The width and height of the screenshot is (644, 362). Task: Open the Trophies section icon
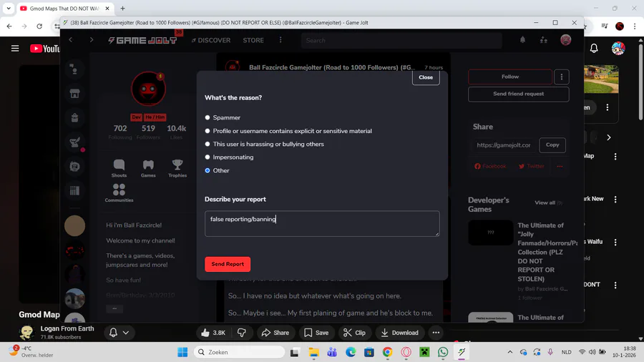(177, 168)
